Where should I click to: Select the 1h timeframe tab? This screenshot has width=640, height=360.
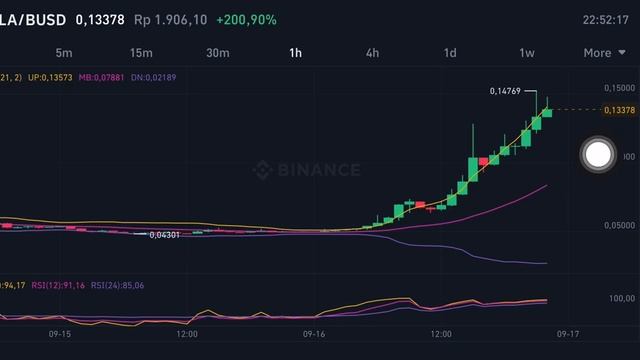pyautogui.click(x=296, y=53)
